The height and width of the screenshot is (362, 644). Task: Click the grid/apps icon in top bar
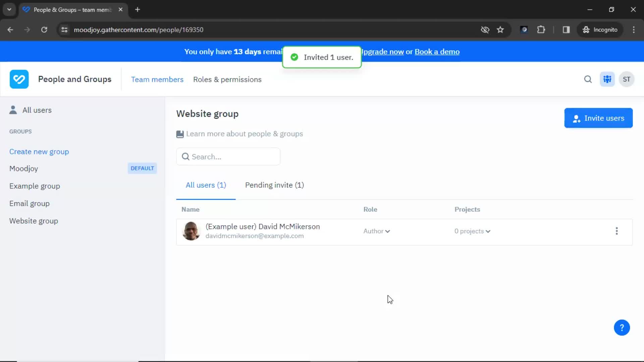[607, 79]
